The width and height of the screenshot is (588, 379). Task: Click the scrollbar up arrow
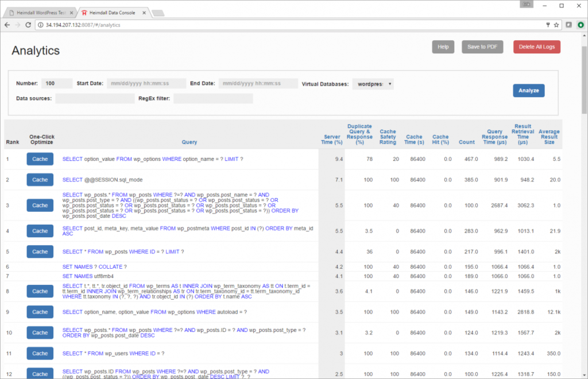[x=584, y=36]
